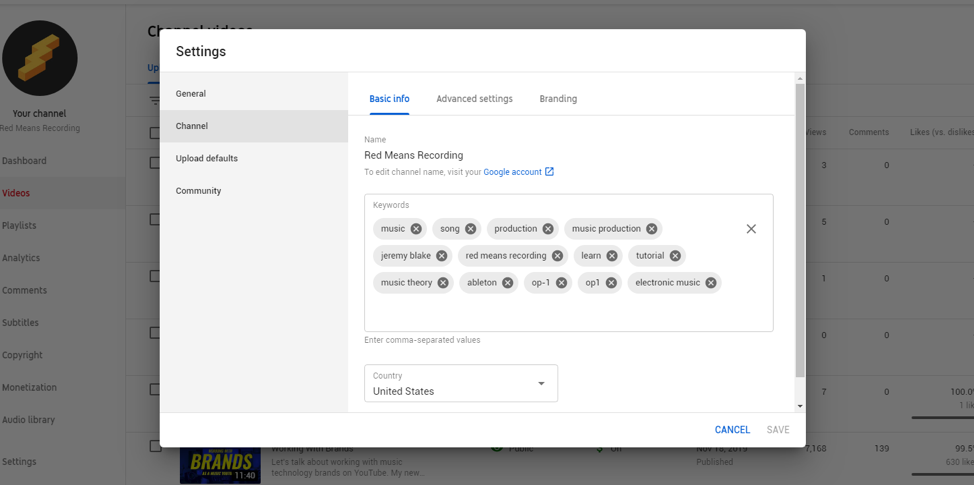
Task: Click the Comments column header
Action: pos(868,132)
